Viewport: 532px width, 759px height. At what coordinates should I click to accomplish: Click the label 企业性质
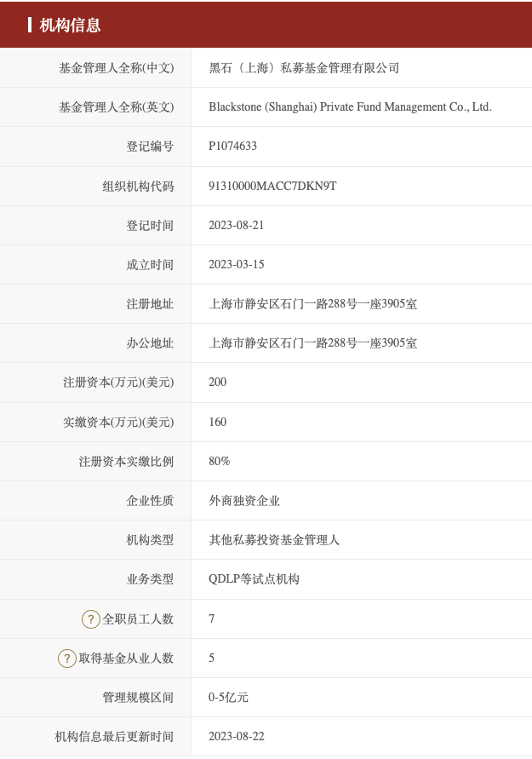pyautogui.click(x=150, y=501)
